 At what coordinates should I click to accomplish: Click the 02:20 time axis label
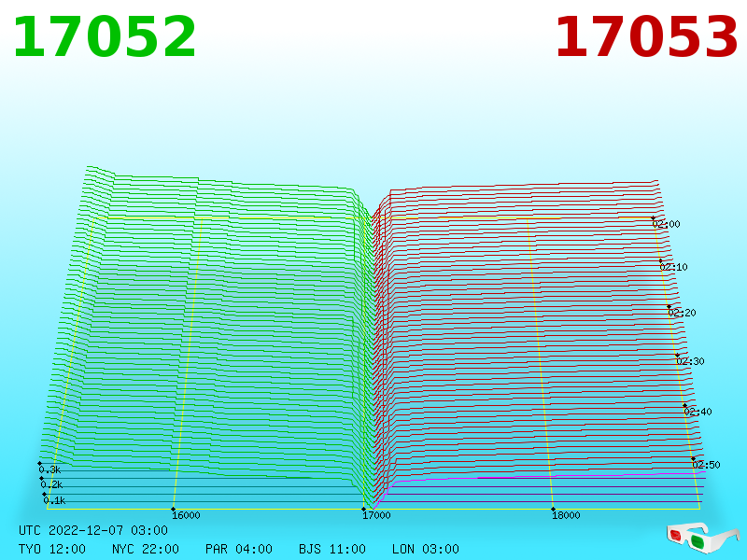click(683, 313)
